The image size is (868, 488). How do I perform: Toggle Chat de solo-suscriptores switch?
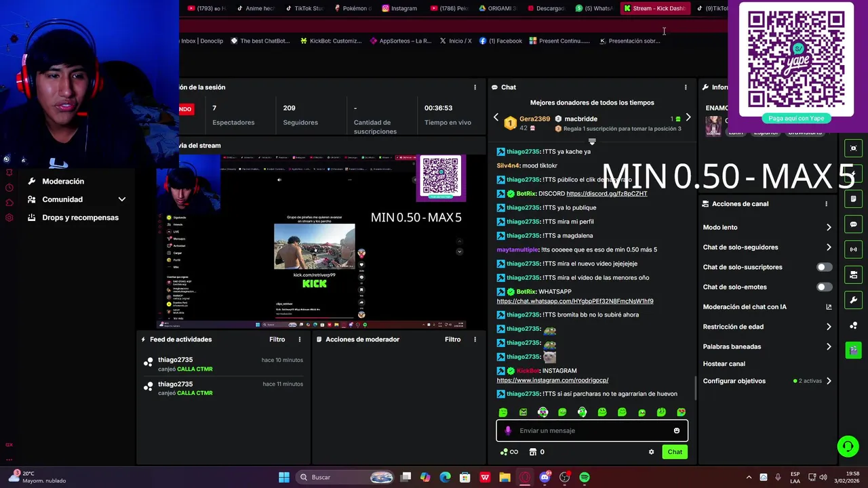pos(824,267)
